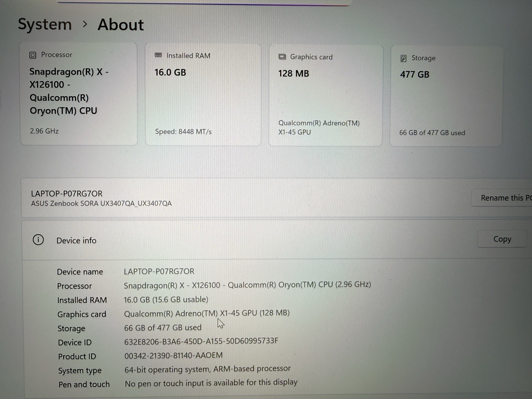Select the Processor label in Device info

(x=74, y=286)
